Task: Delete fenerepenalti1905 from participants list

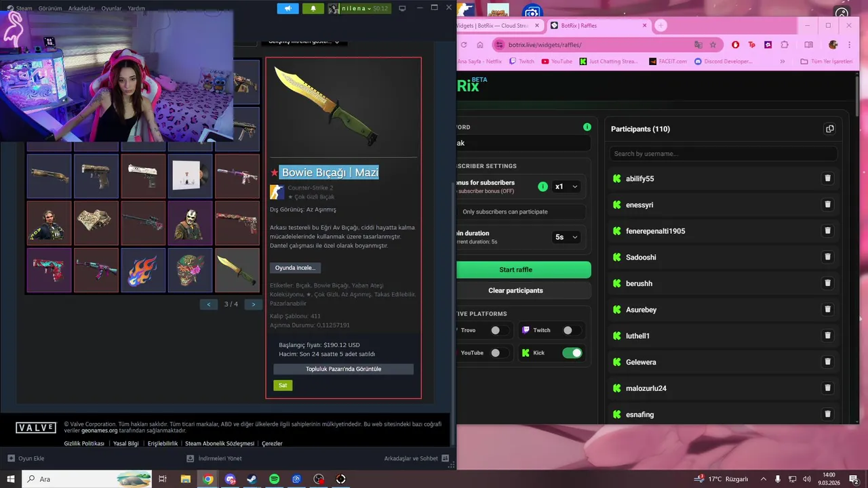Action: pos(827,230)
